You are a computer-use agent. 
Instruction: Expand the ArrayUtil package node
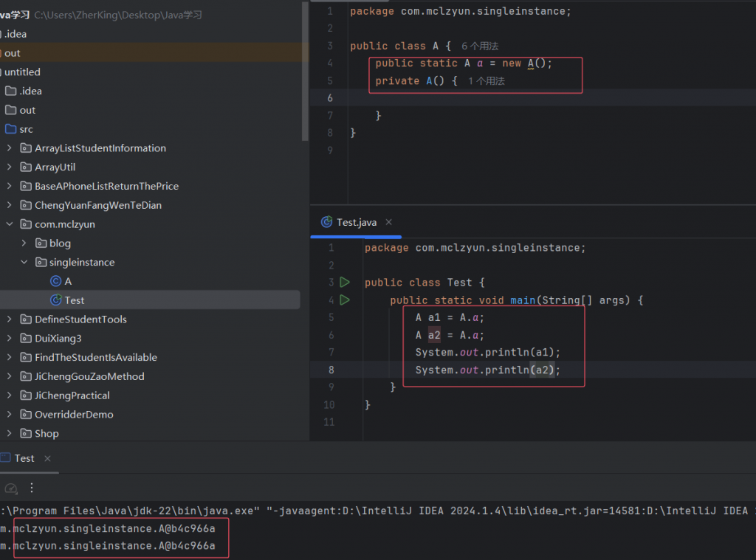pyautogui.click(x=9, y=167)
